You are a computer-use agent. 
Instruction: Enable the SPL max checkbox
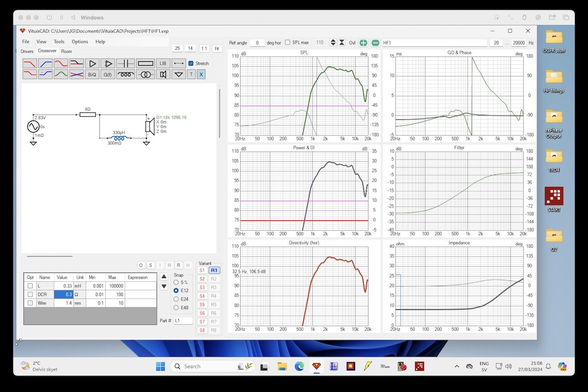(288, 43)
